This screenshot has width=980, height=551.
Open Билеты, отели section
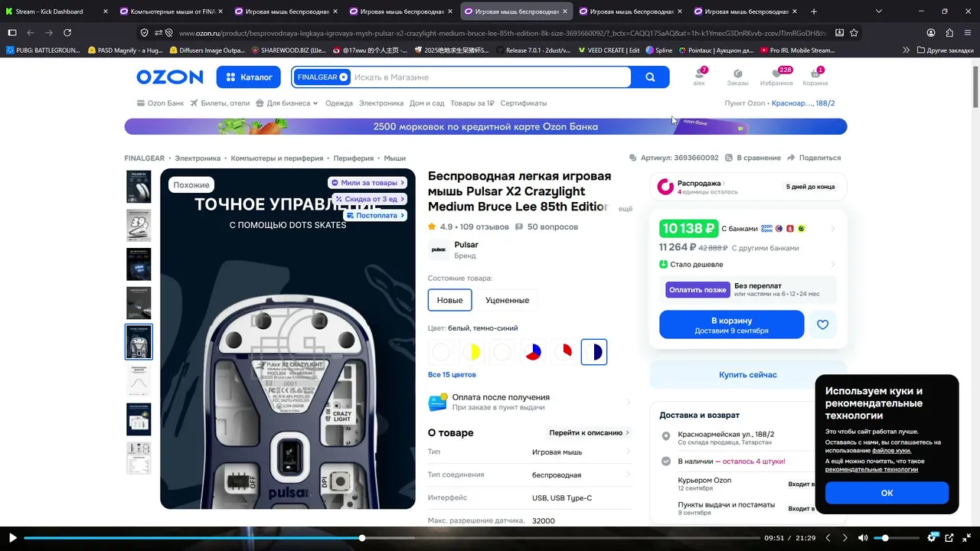(220, 103)
